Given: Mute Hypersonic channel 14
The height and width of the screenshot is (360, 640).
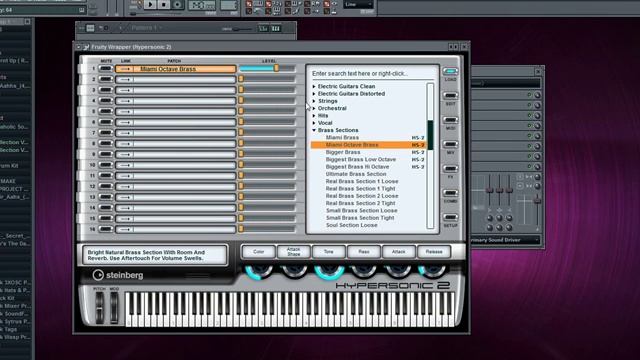Looking at the screenshot, I should point(106,207).
